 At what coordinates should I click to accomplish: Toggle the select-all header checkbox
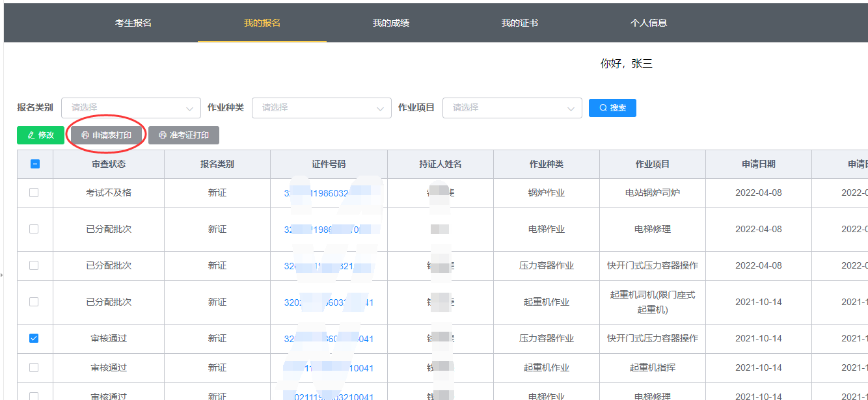point(35,164)
